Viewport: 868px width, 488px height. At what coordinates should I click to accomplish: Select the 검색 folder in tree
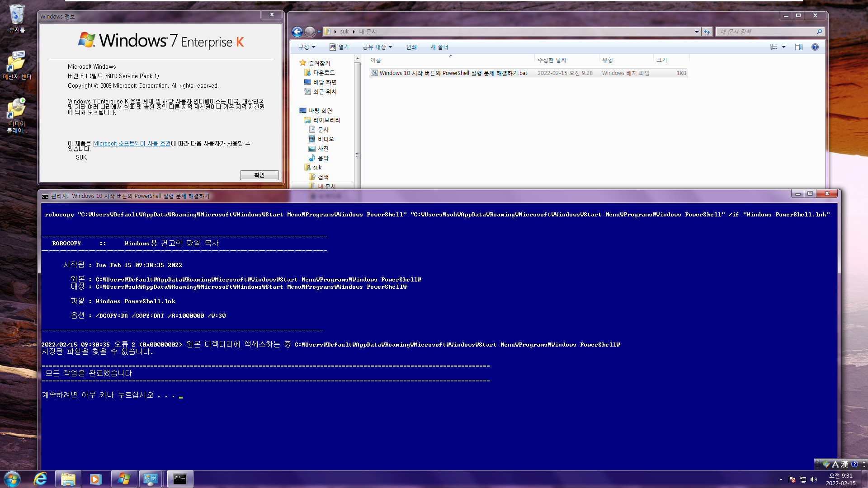tap(319, 177)
